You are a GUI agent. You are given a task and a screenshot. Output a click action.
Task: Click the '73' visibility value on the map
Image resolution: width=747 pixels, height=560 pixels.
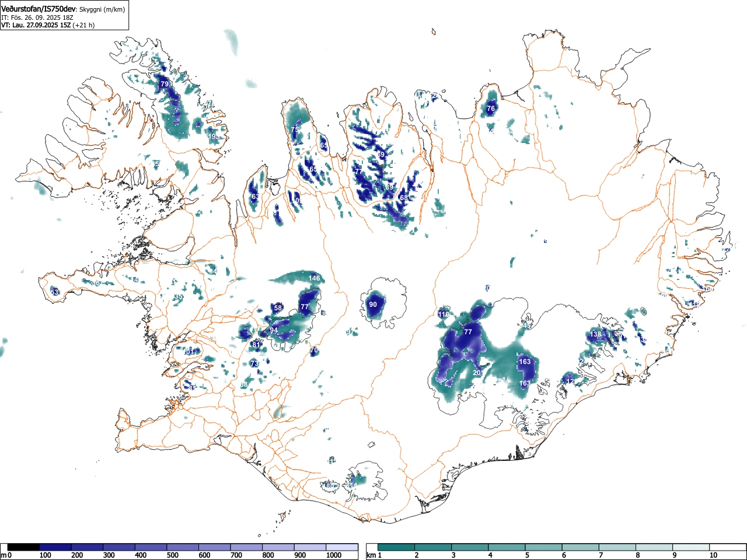pyautogui.click(x=254, y=363)
